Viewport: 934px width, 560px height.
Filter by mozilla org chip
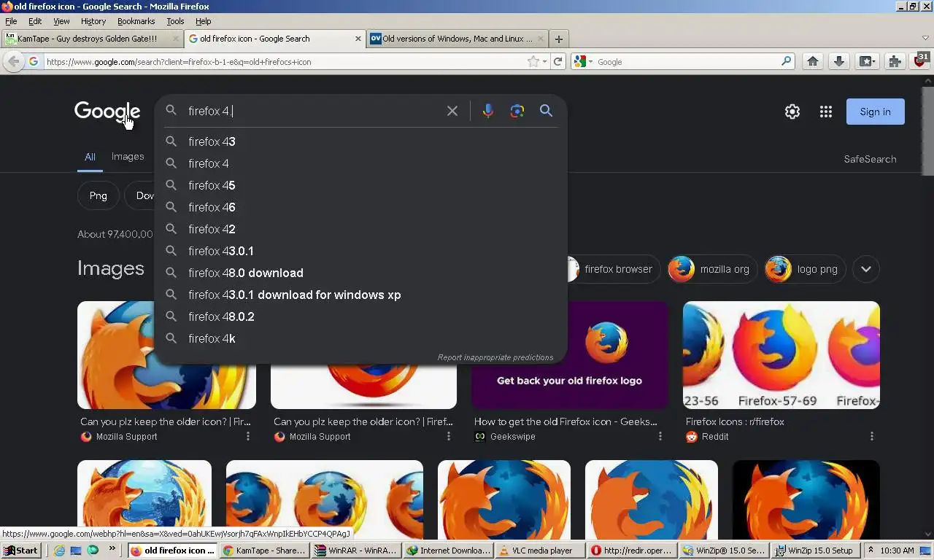click(x=712, y=269)
